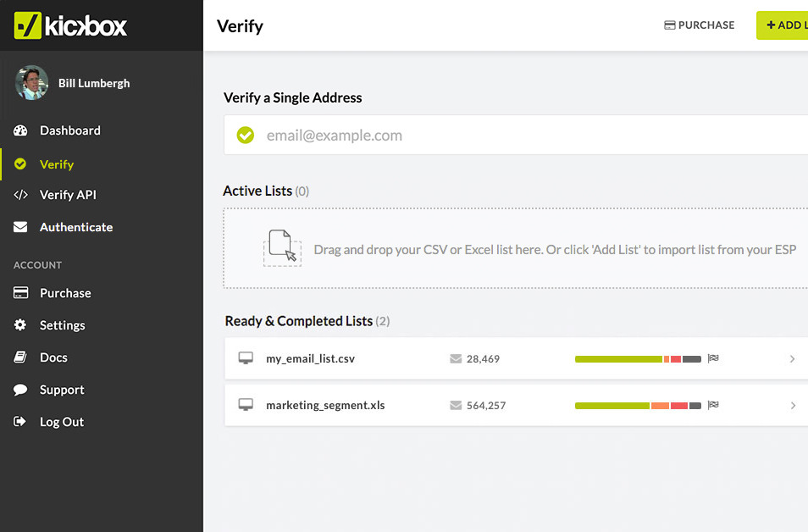Click the Purchase credit card sidebar icon
808x532 pixels.
tap(21, 293)
